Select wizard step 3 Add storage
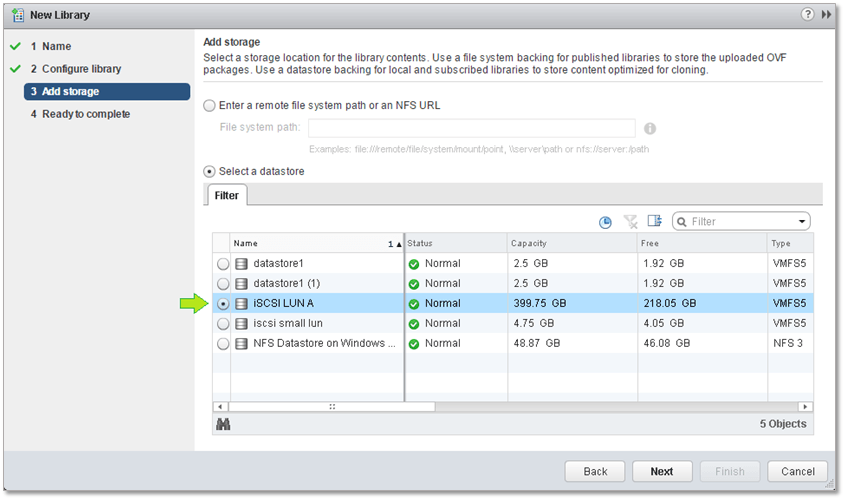 [x=107, y=92]
